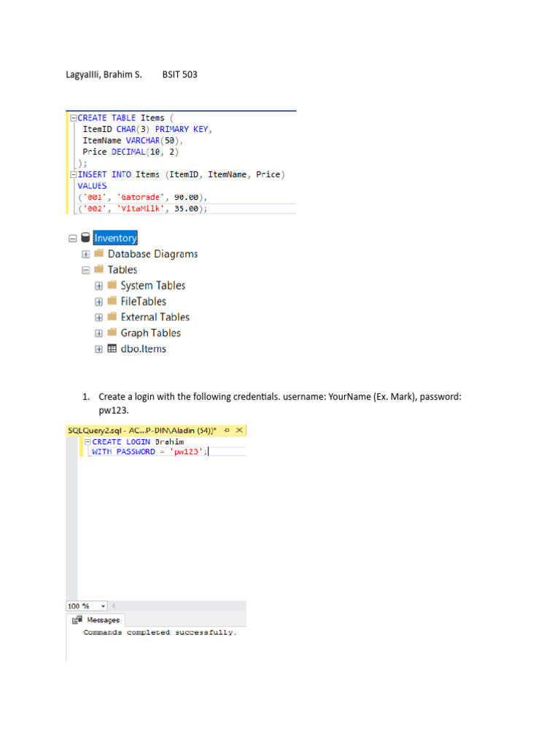Screen dimensions: 560x747
Task: Expand the External Tables node
Action: 98,317
